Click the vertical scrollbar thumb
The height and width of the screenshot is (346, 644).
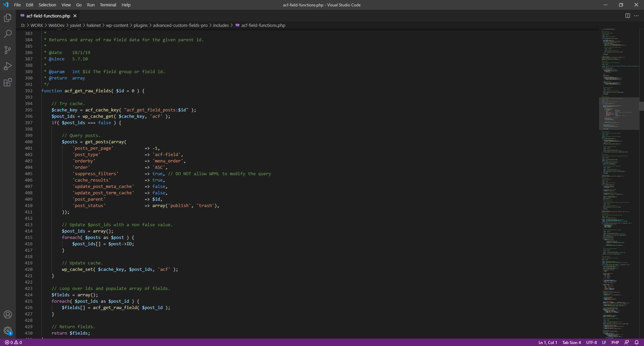[x=642, y=106]
